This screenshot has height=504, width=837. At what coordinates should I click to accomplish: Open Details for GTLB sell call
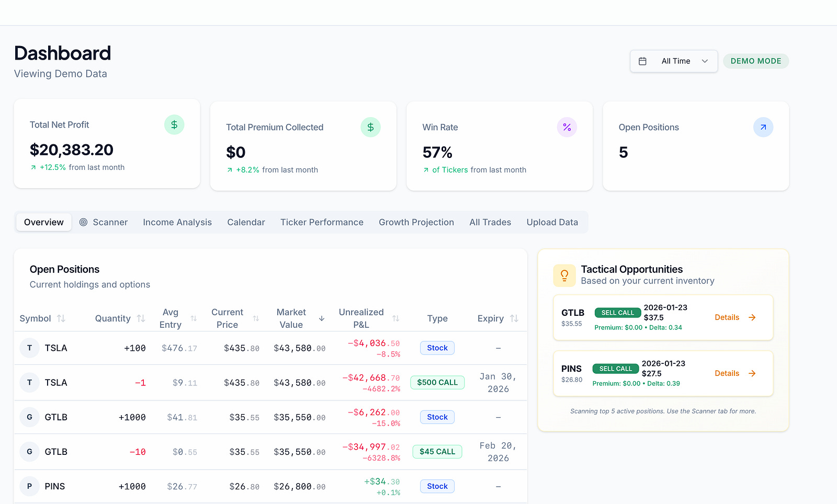click(735, 317)
